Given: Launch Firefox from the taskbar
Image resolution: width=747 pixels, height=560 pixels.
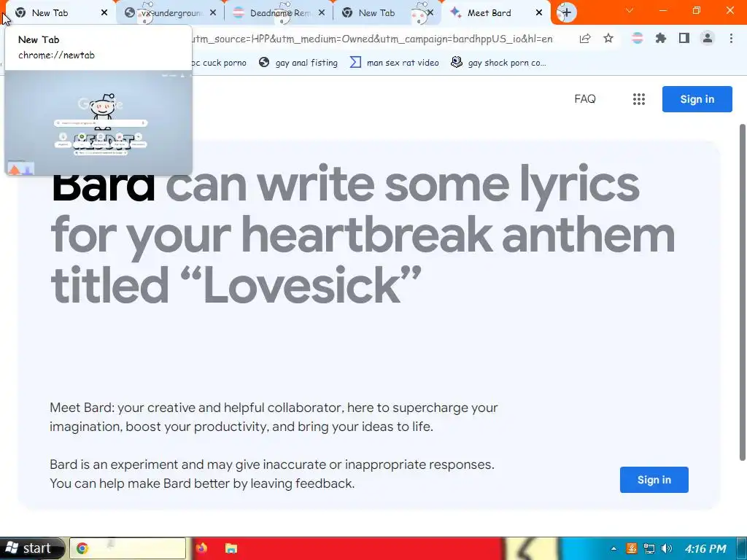Looking at the screenshot, I should point(201,548).
